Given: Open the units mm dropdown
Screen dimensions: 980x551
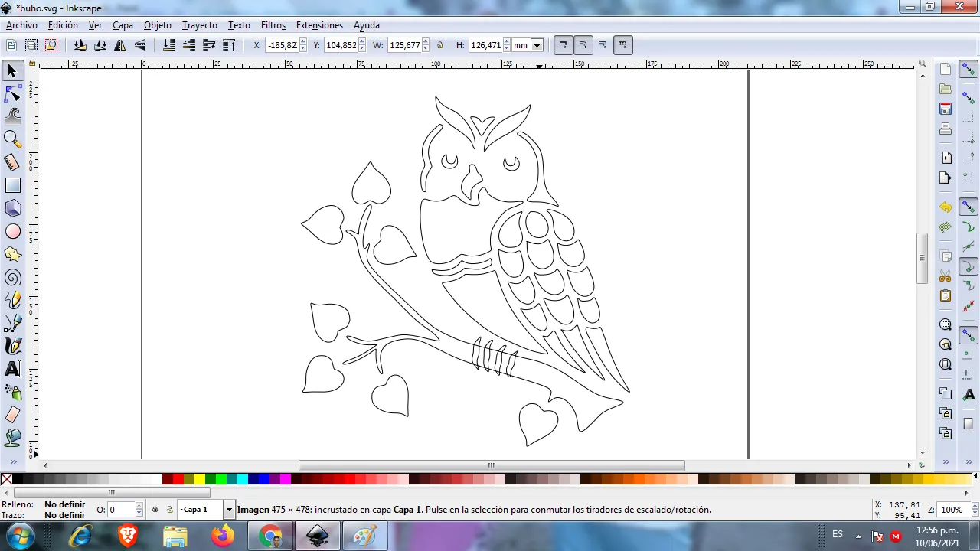Looking at the screenshot, I should coord(537,45).
